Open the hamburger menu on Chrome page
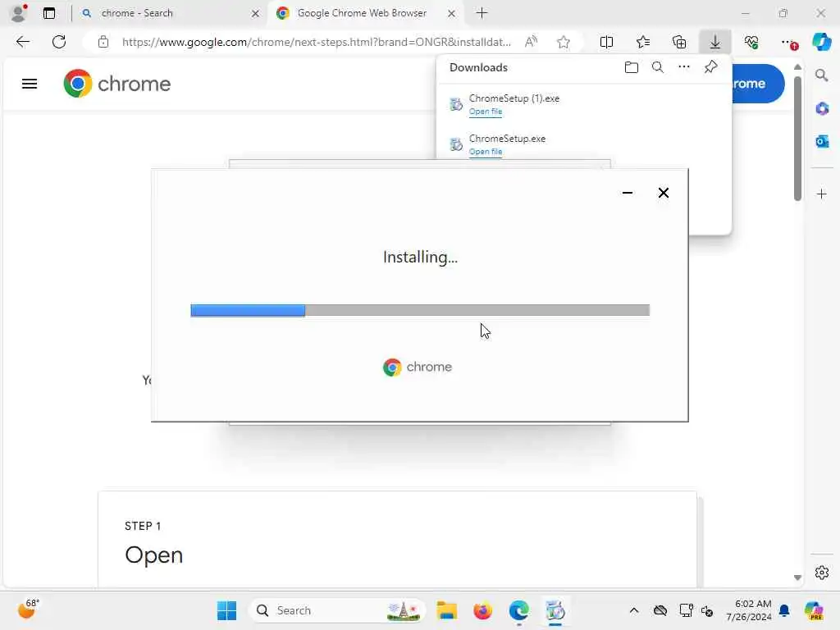 click(30, 84)
